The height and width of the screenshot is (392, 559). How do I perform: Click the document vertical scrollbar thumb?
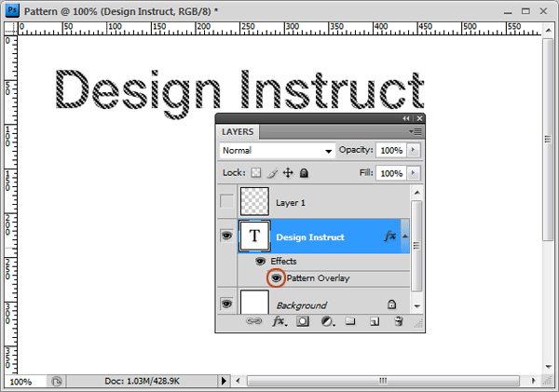click(x=548, y=140)
